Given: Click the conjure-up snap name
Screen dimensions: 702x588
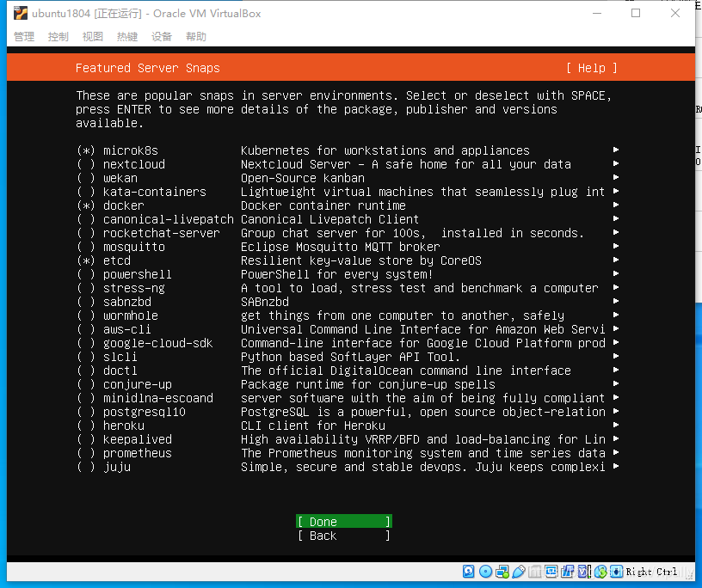Looking at the screenshot, I should 138,385.
